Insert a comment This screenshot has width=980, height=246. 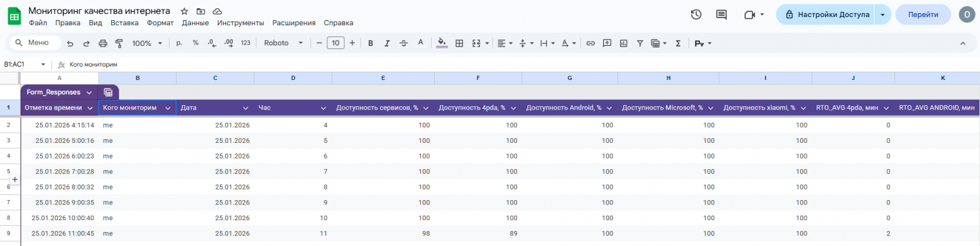point(607,43)
